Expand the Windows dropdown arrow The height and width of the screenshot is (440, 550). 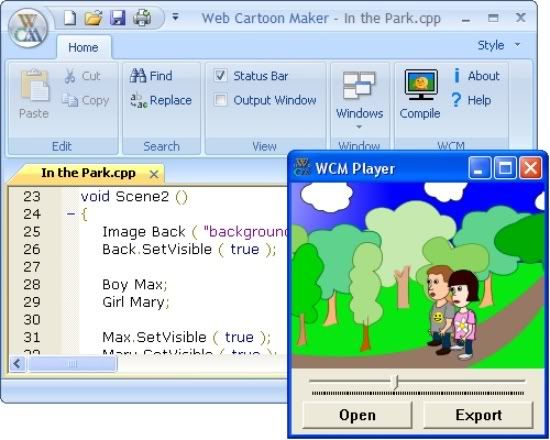pyautogui.click(x=359, y=127)
